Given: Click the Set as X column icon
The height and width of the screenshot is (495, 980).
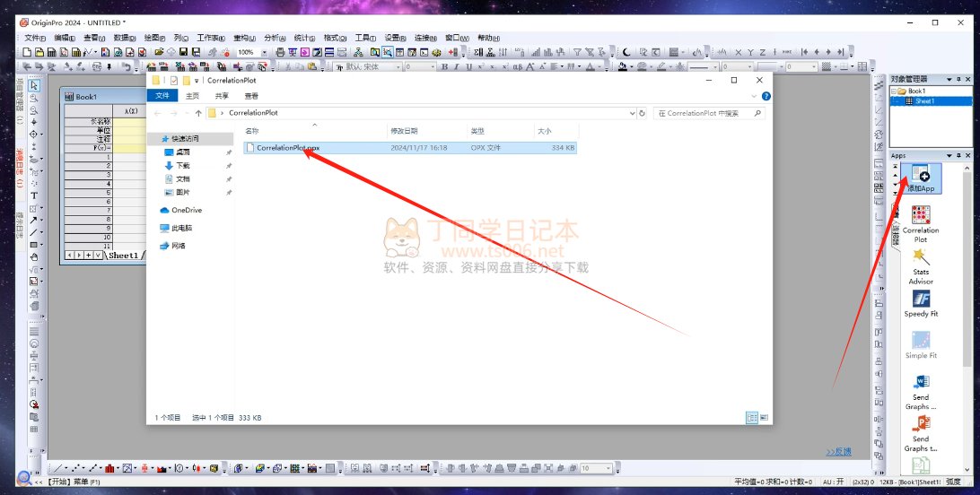Looking at the screenshot, I should pyautogui.click(x=738, y=52).
